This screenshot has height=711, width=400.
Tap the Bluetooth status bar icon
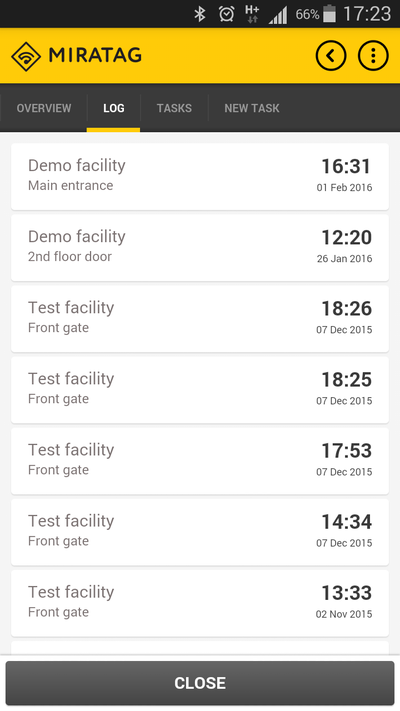click(200, 14)
